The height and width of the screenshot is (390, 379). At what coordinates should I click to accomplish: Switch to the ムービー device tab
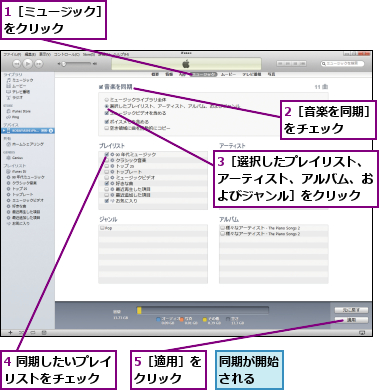228,75
